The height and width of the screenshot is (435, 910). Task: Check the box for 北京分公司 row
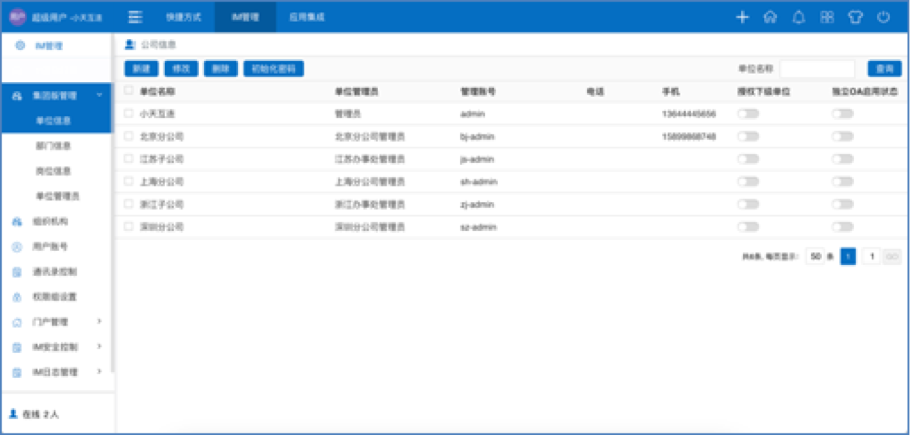tap(128, 135)
